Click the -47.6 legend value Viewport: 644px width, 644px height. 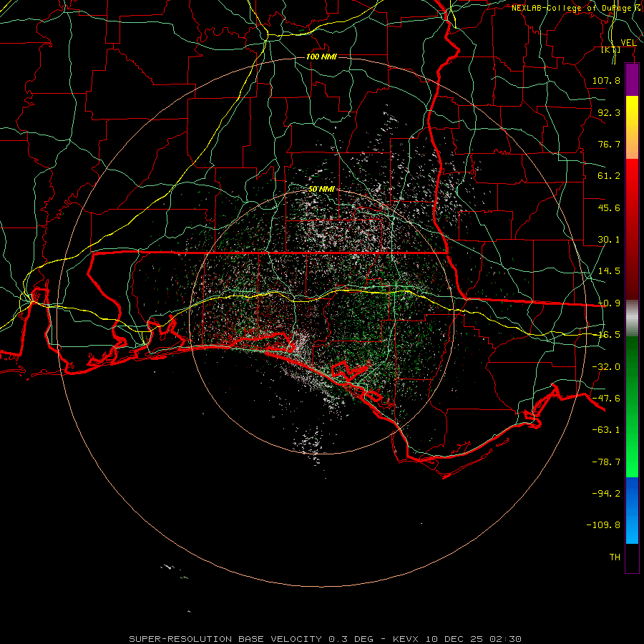(x=606, y=399)
